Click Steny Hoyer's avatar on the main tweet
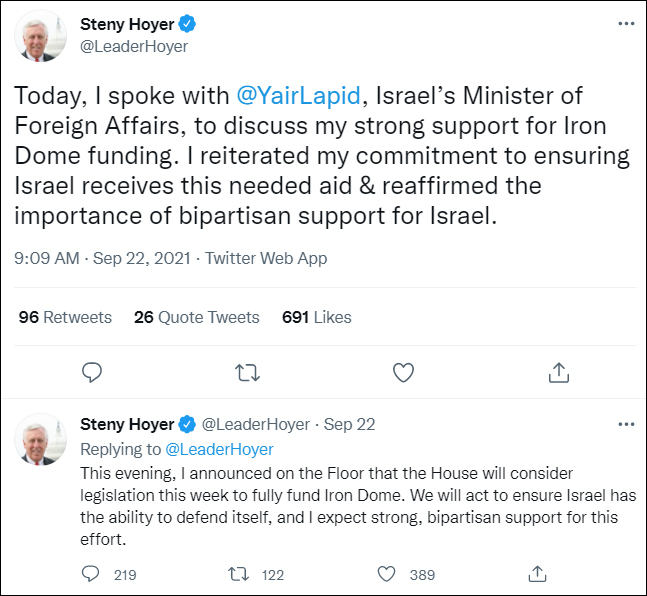The image size is (647, 596). pyautogui.click(x=42, y=37)
